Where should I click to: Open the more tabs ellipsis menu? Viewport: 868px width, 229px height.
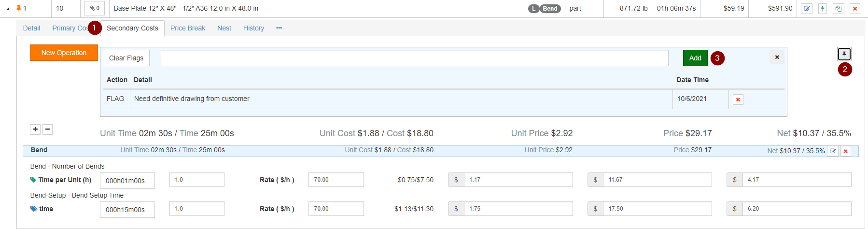coord(279,28)
